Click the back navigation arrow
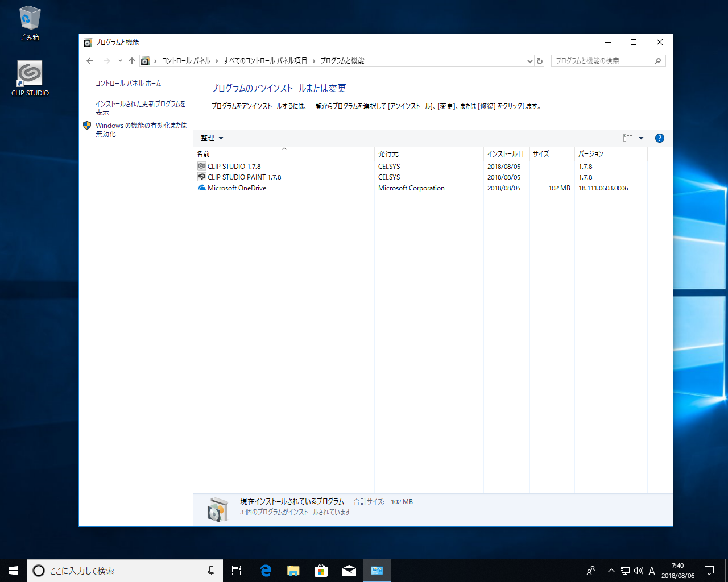Screen dimensions: 728x582 point(90,61)
